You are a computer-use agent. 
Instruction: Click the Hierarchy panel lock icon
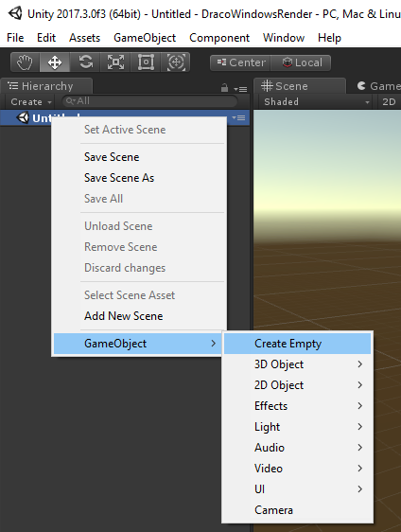[x=224, y=88]
